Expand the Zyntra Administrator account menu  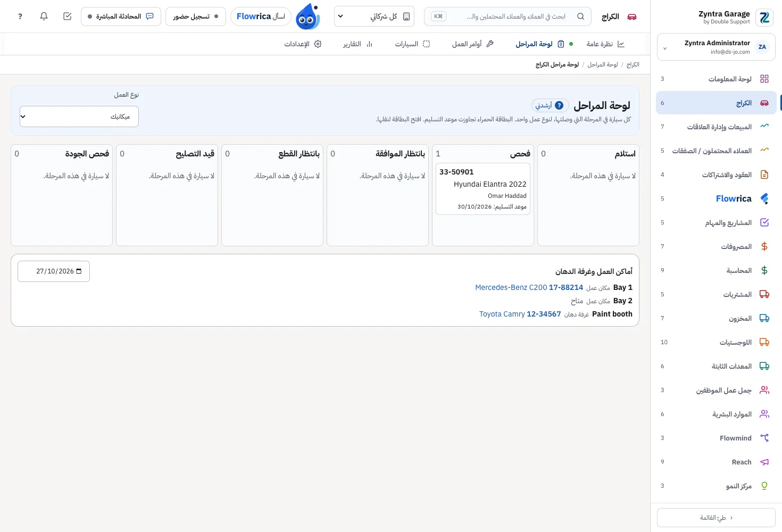click(716, 47)
